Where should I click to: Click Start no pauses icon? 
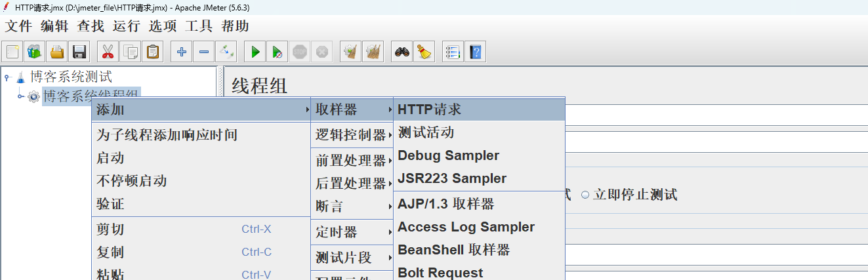point(278,51)
